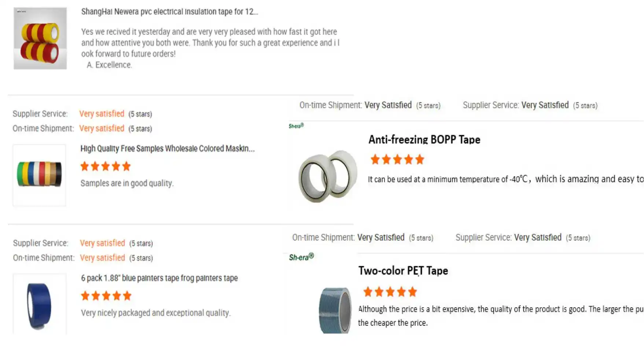
Task: Open the two-color PET tape roll image
Action: pos(335,310)
